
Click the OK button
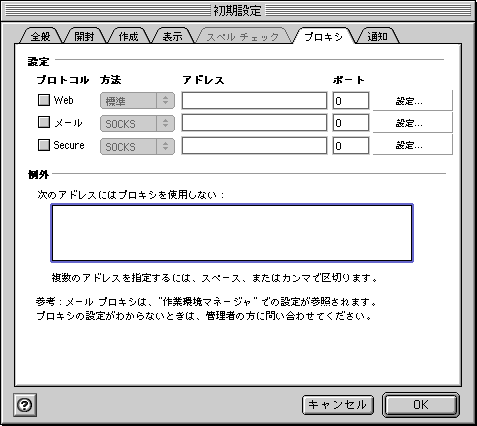pyautogui.click(x=421, y=405)
